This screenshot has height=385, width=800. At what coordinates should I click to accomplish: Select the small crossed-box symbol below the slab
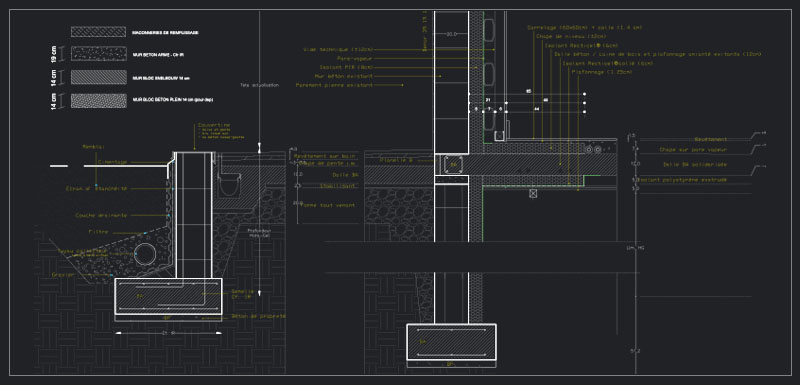533,194
